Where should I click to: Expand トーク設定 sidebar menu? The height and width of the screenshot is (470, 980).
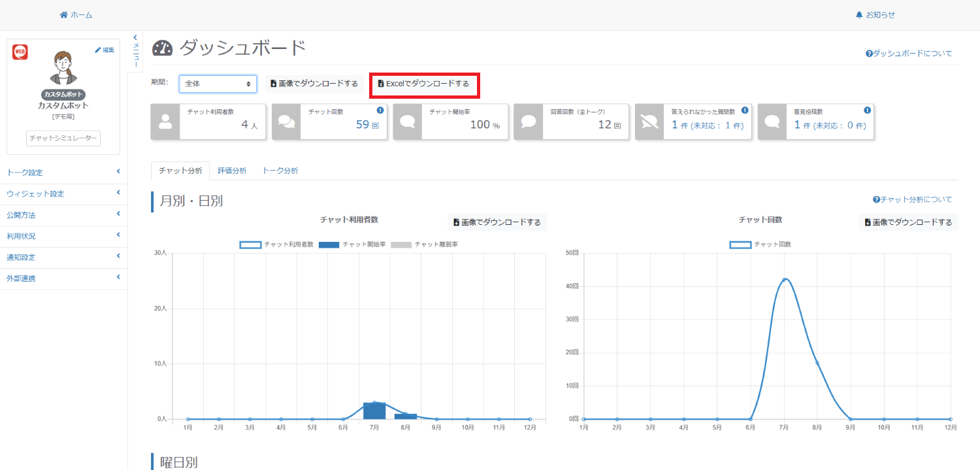click(x=63, y=173)
